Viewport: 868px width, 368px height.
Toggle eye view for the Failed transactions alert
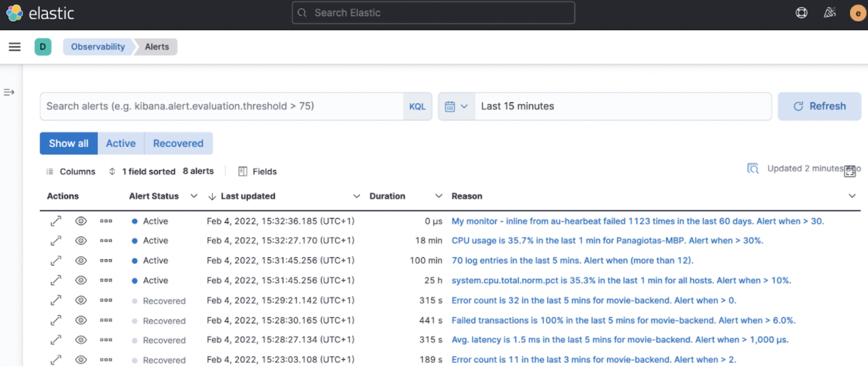pos(81,321)
